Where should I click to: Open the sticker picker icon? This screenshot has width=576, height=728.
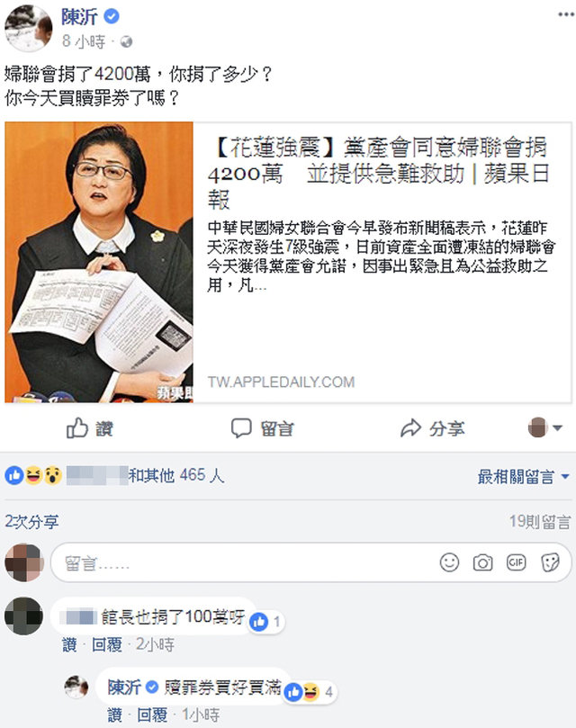(x=551, y=562)
